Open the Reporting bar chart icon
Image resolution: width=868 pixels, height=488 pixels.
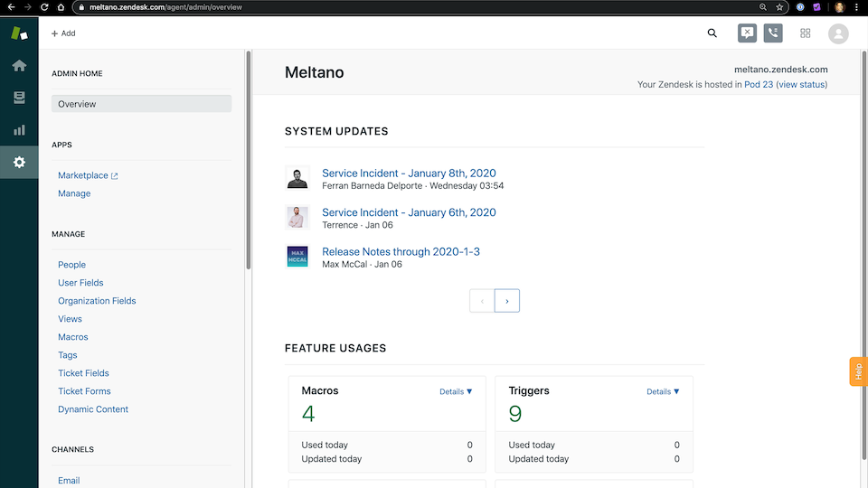click(x=19, y=130)
